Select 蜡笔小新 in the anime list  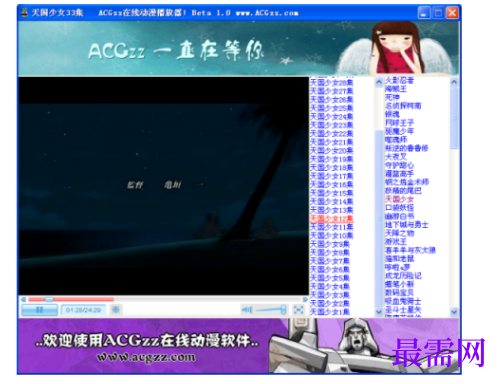(x=400, y=284)
